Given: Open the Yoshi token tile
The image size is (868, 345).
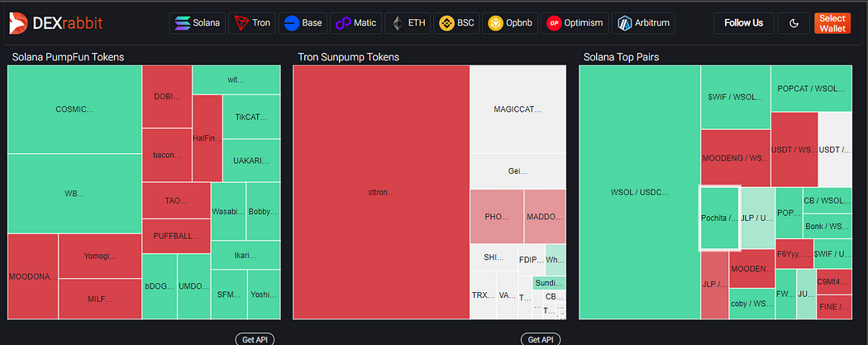Looking at the screenshot, I should click(x=264, y=295).
